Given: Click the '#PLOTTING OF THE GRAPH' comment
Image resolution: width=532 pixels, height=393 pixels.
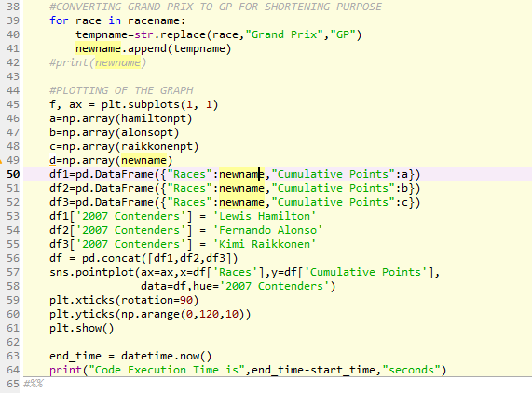Looking at the screenshot, I should pos(121,90).
